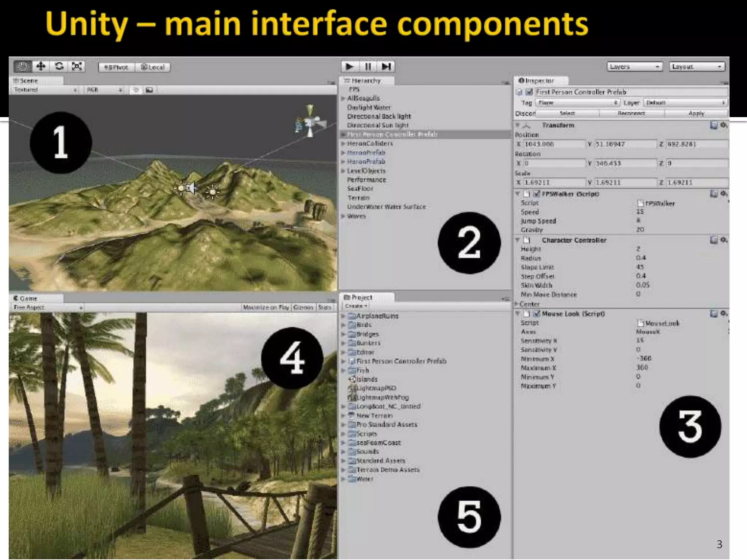747x560 pixels.
Task: Expand the AllSeagulls hierarchy item
Action: [x=343, y=98]
